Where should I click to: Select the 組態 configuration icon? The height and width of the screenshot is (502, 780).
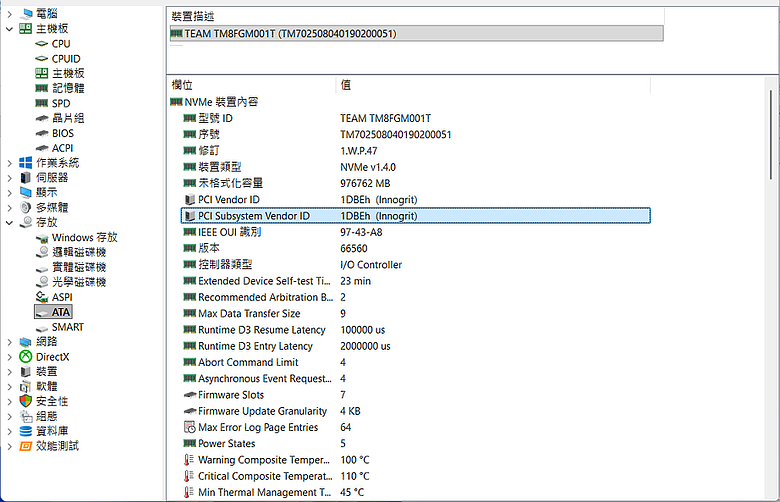26,416
